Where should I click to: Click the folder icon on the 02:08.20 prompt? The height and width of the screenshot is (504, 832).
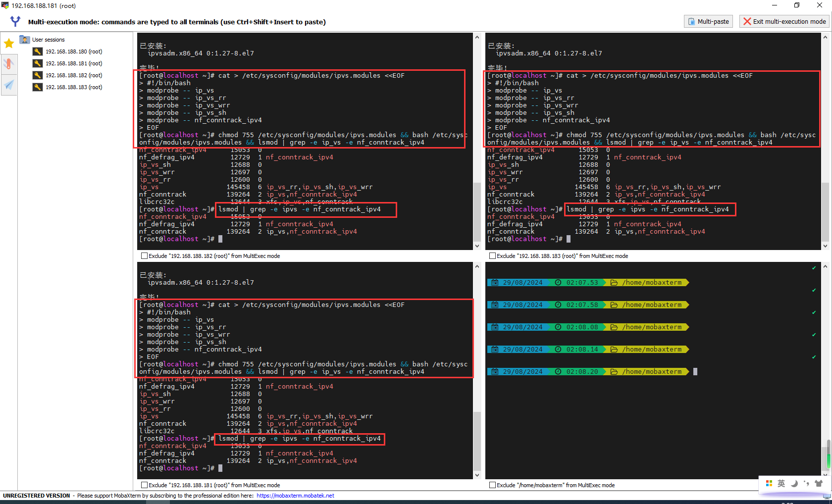(614, 372)
